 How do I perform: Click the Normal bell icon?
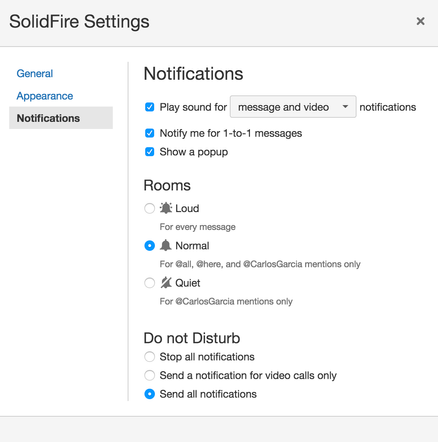[166, 246]
